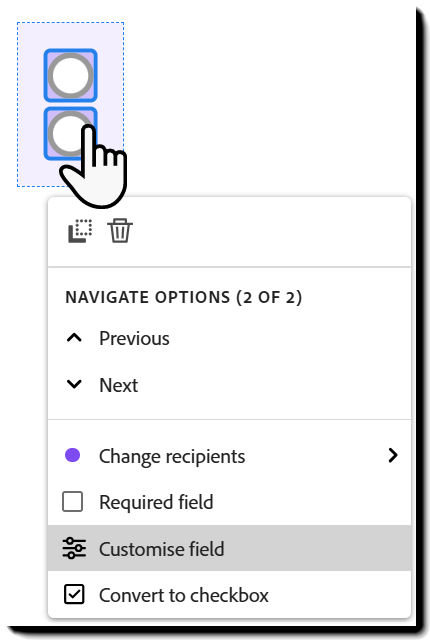Click the NAVIGATE OPTIONS heading
Image resolution: width=430 pixels, height=640 pixels.
[148, 297]
